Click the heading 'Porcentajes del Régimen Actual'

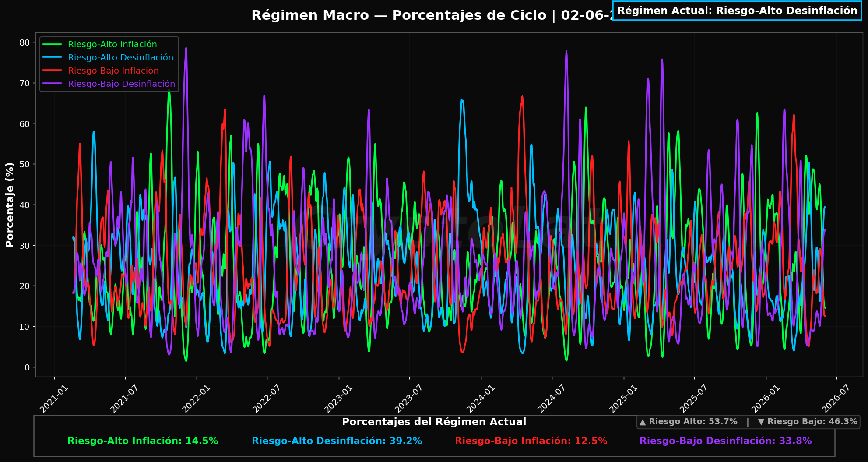[434, 422]
